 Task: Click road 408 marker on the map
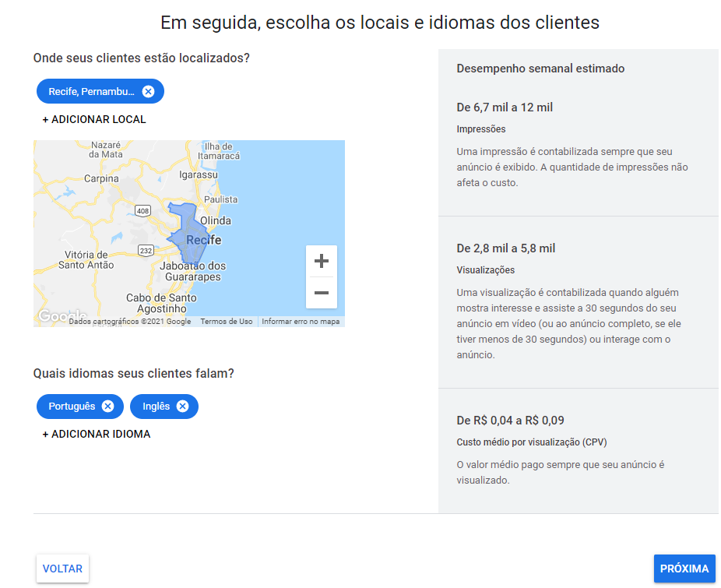click(142, 211)
